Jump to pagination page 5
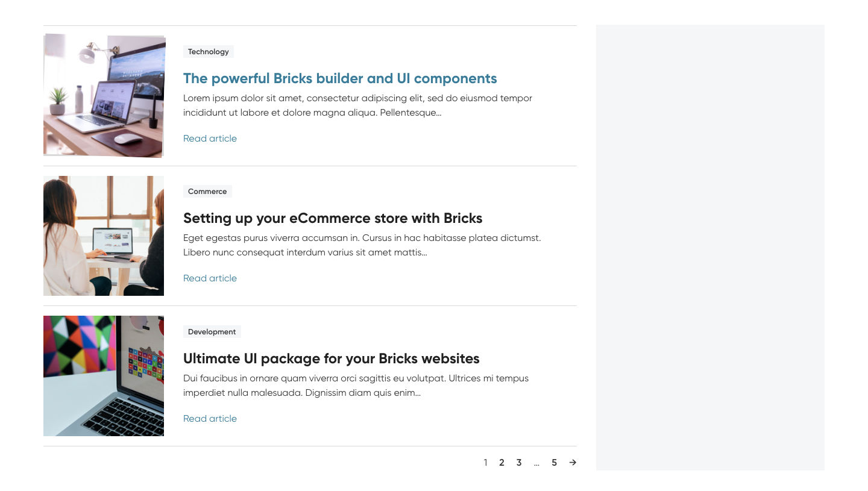This screenshot has height=491, width=868. coord(554,463)
